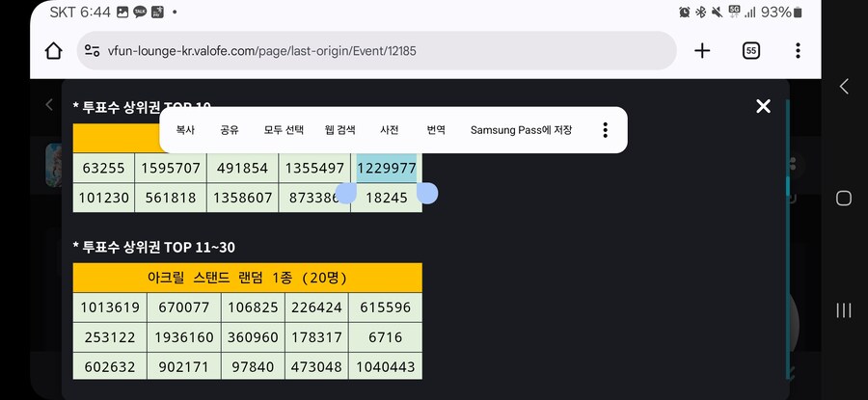The height and width of the screenshot is (400, 868).
Task: Tap table cell 602632
Action: tap(110, 366)
